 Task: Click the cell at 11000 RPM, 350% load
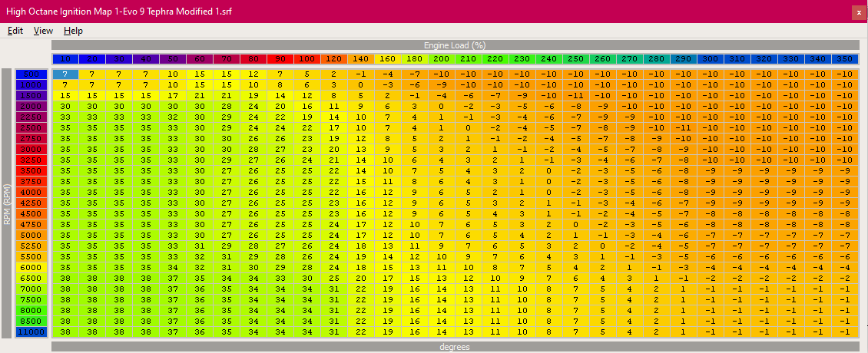tap(844, 332)
